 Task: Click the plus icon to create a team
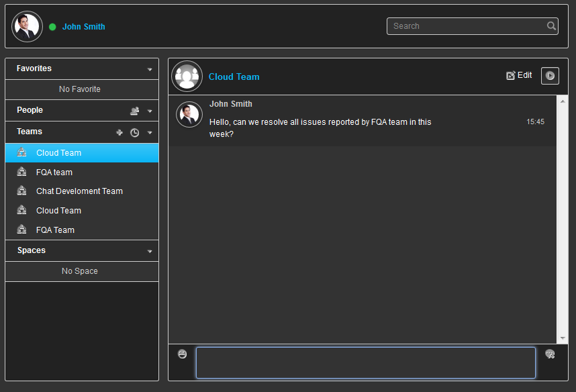point(119,132)
